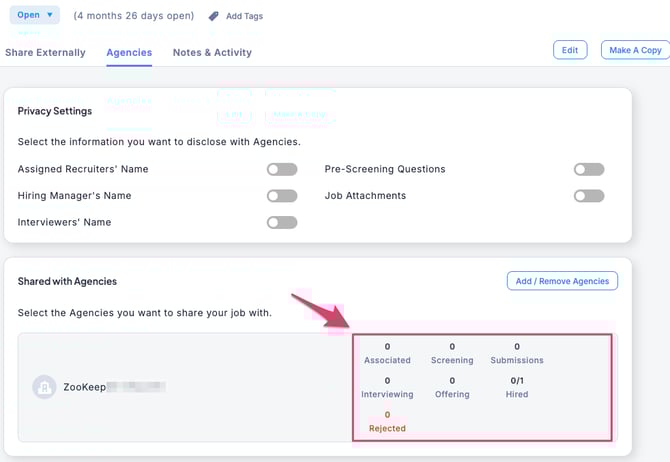Select the Agencies tab
This screenshot has width=670, height=462.
click(x=129, y=52)
